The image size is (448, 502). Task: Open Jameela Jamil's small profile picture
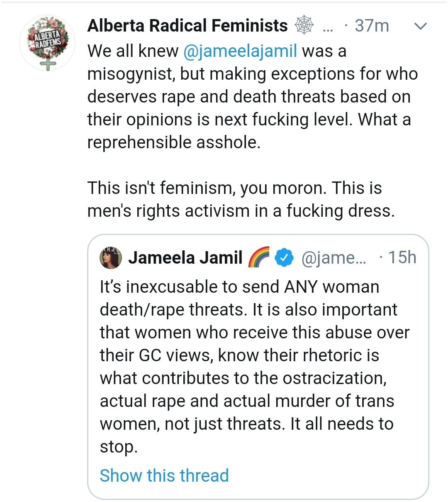pos(111,258)
